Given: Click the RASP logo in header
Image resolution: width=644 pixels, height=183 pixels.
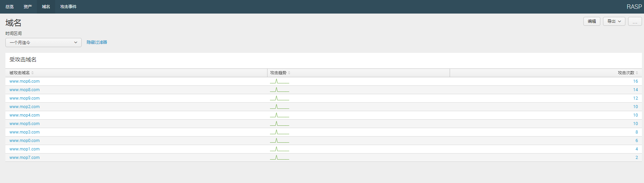Looking at the screenshot, I should (x=634, y=7).
